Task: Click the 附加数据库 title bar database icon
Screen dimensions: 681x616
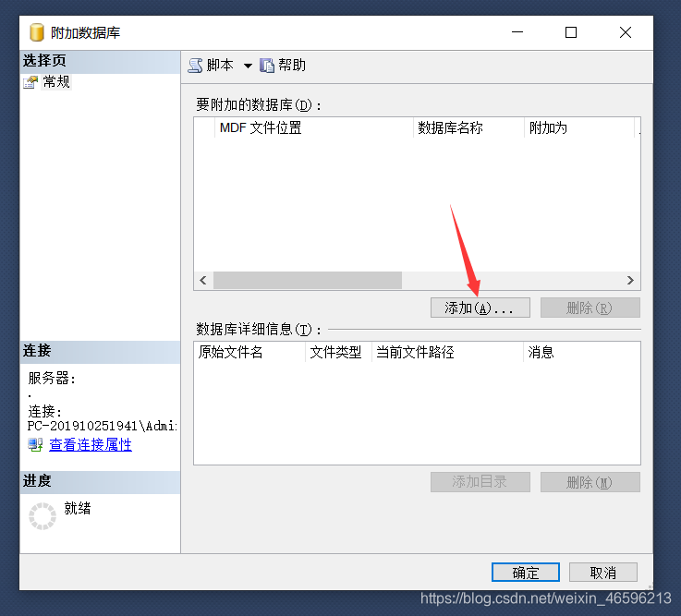Action: tap(37, 32)
